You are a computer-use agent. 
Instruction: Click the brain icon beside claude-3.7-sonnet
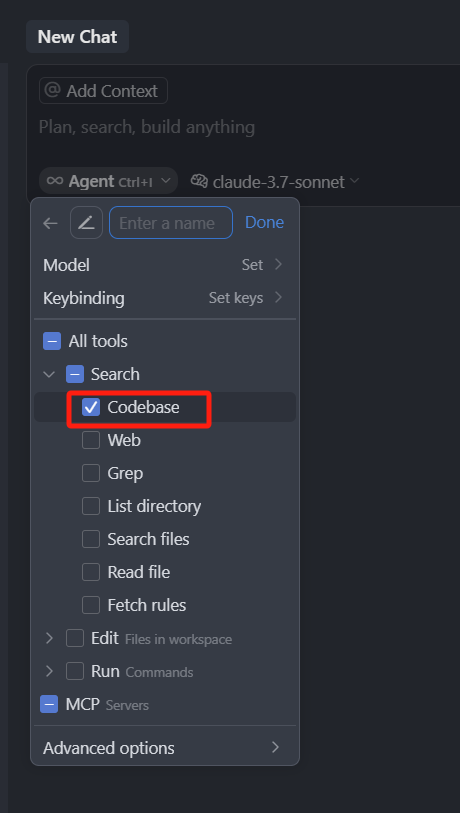coord(199,181)
